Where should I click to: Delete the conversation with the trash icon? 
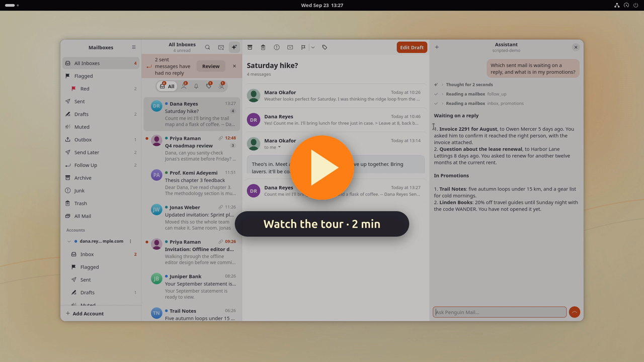(x=263, y=47)
